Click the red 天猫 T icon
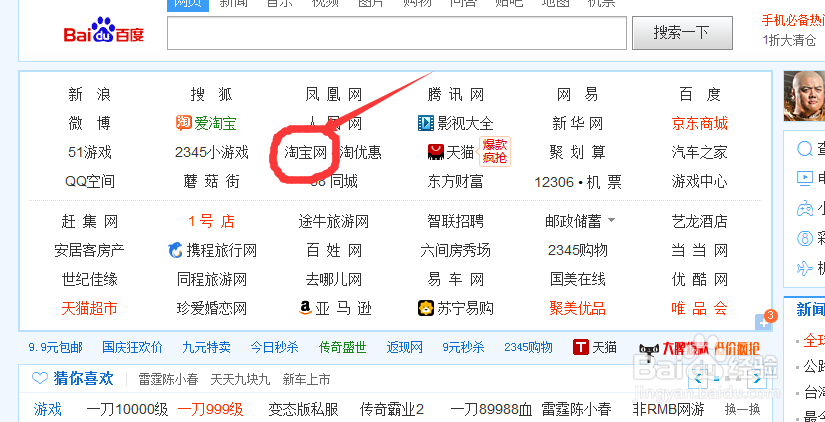Viewport: 825px width, 422px height. click(580, 347)
